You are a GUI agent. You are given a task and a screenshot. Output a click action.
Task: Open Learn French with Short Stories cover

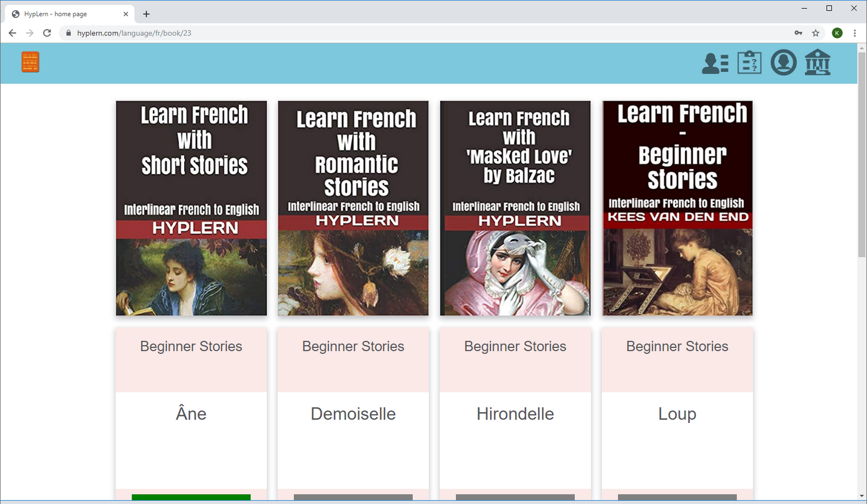(x=191, y=208)
